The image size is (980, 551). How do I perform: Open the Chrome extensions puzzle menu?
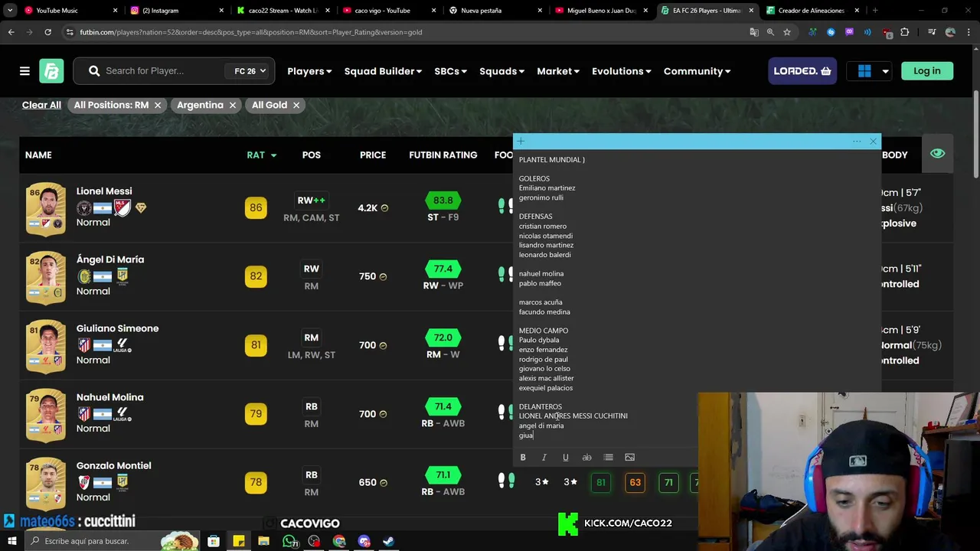905,32
